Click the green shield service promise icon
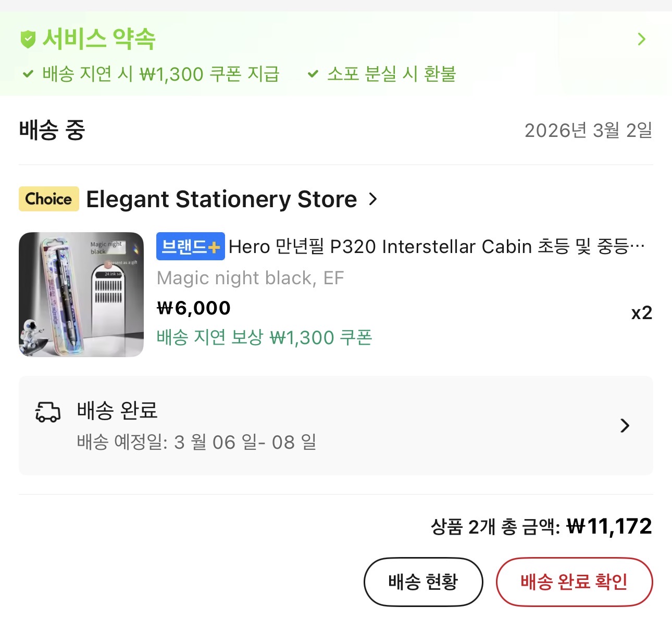This screenshot has width=672, height=632. [28, 39]
